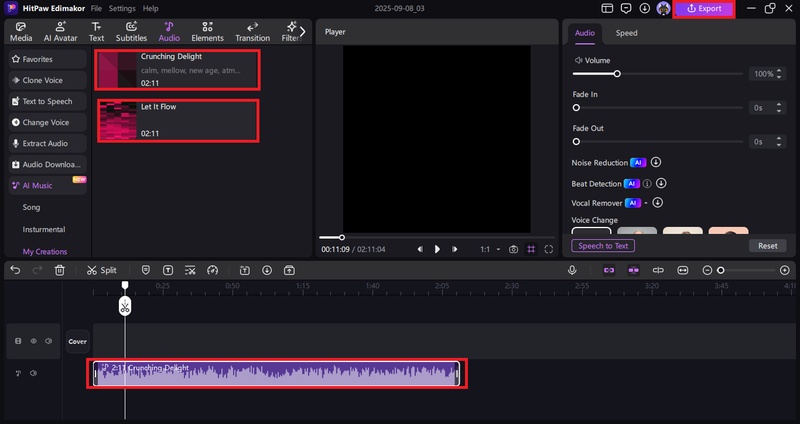
Task: Click the Fade In 0s stepper
Action: coord(779,108)
